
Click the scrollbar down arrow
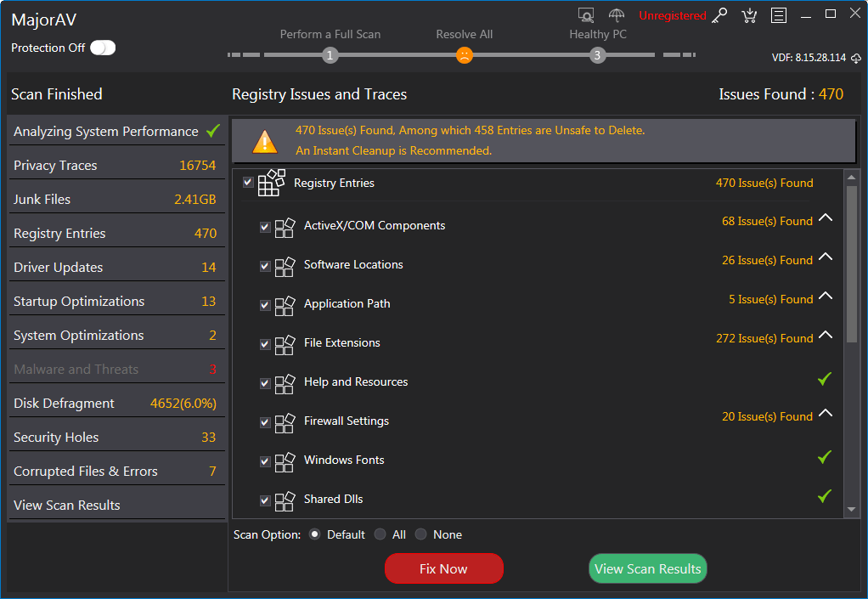tap(851, 509)
